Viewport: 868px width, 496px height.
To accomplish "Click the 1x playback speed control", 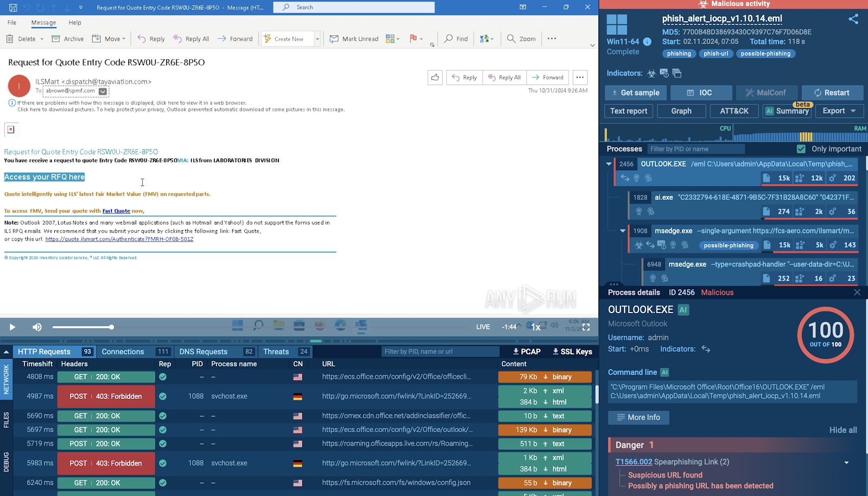I will 535,327.
